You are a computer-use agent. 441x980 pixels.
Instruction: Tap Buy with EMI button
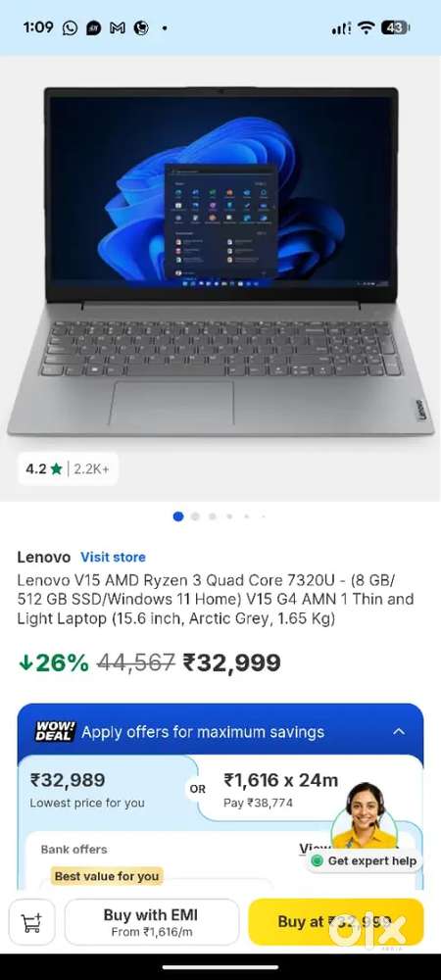pos(152,922)
